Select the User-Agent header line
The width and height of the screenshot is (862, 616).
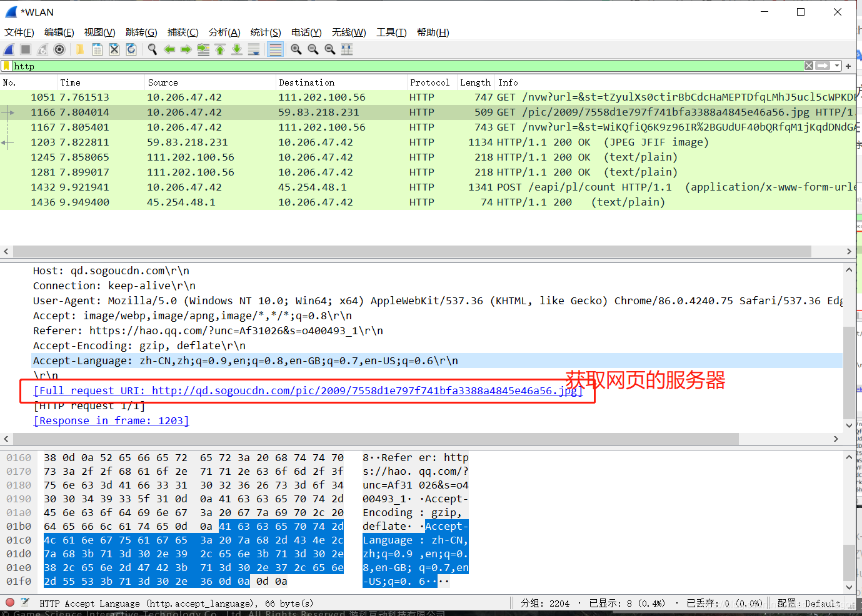pos(438,301)
